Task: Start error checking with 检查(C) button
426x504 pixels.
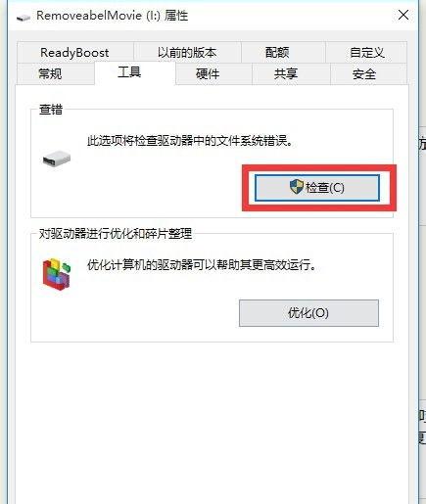Action: pyautogui.click(x=317, y=188)
